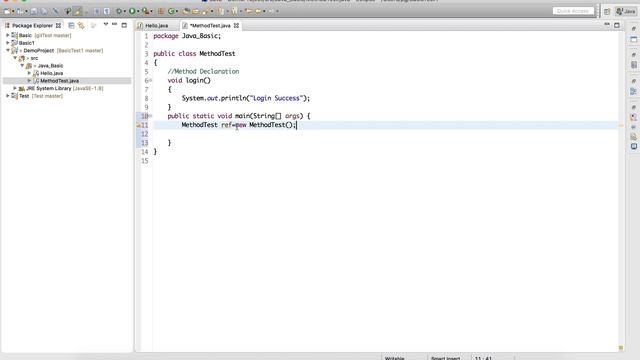
Task: Expand the Basic1 project node
Action: [x=8, y=43]
